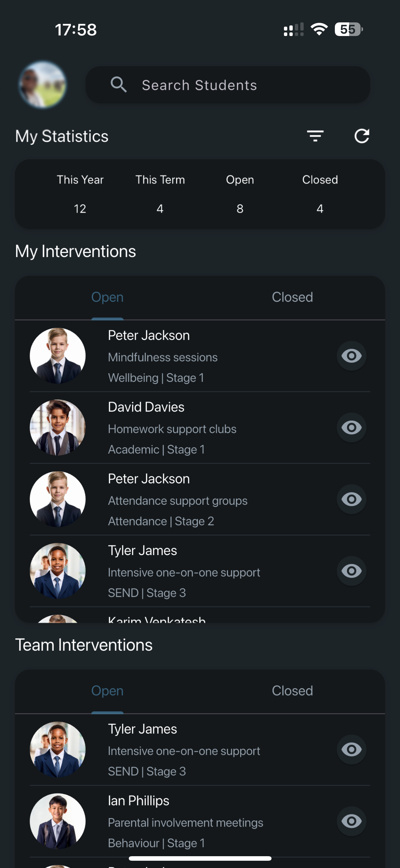Image resolution: width=400 pixels, height=868 pixels.
Task: Open the statistics filter icon
Action: coord(315,136)
